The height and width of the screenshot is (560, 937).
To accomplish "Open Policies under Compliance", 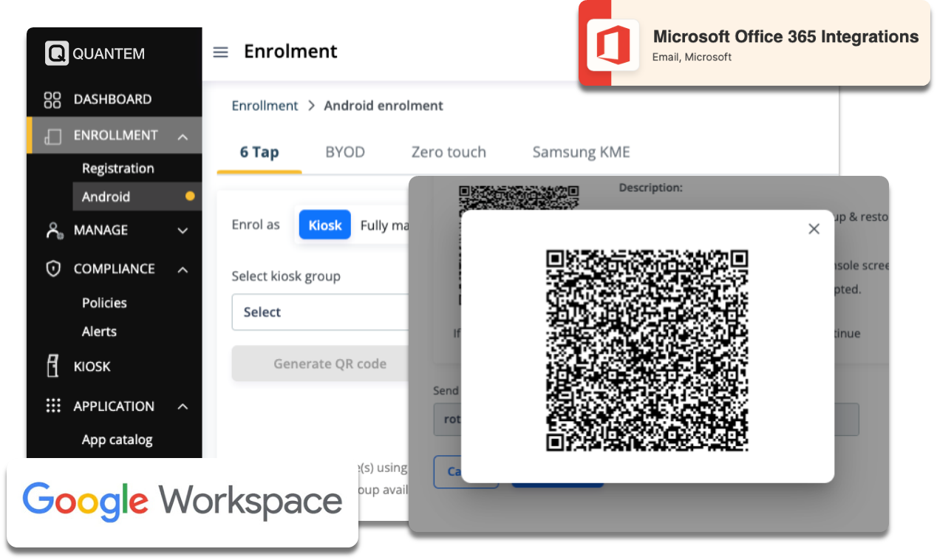I will pos(104,303).
